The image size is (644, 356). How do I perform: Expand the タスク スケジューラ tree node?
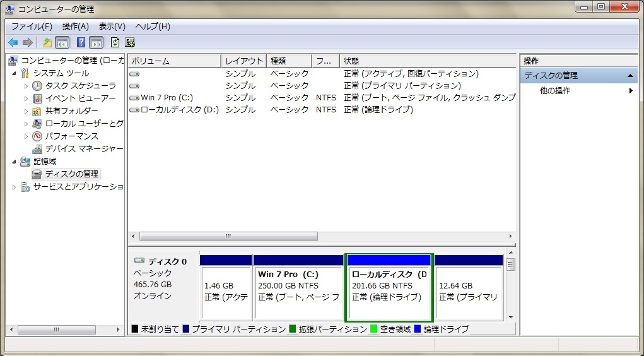pyautogui.click(x=26, y=86)
